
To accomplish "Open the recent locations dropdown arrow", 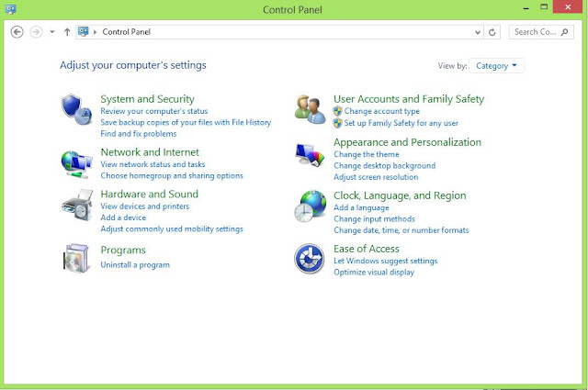I will point(52,32).
